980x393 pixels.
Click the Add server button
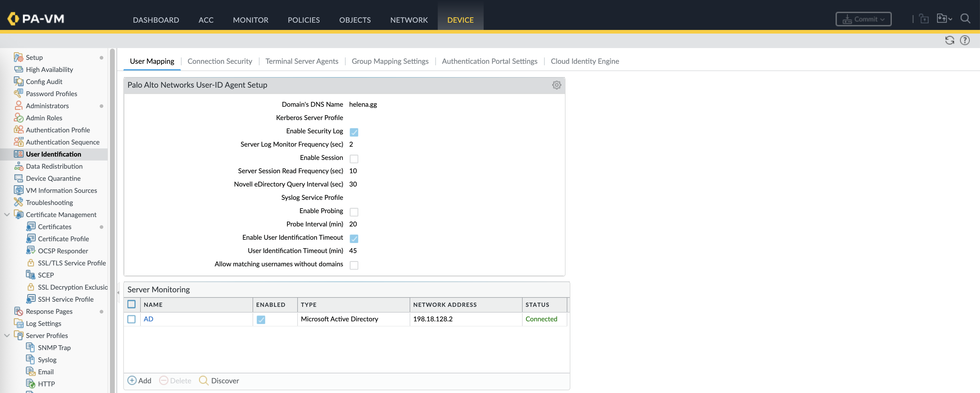click(140, 380)
